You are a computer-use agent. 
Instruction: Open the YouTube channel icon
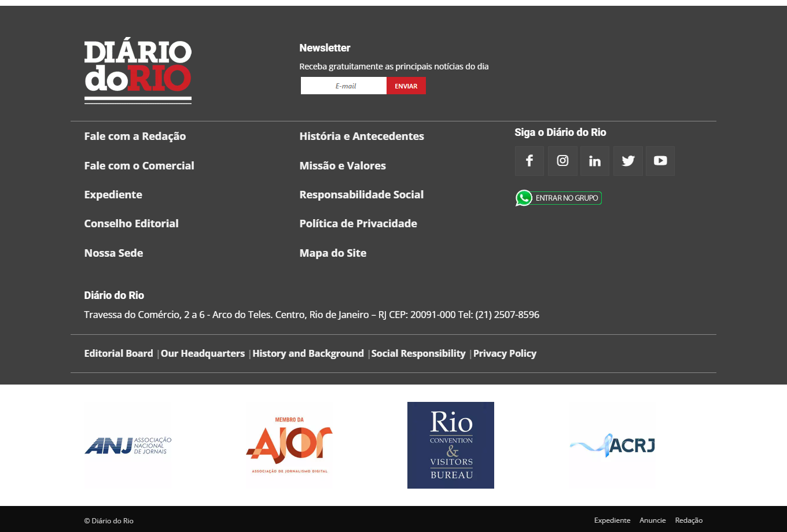pos(660,161)
